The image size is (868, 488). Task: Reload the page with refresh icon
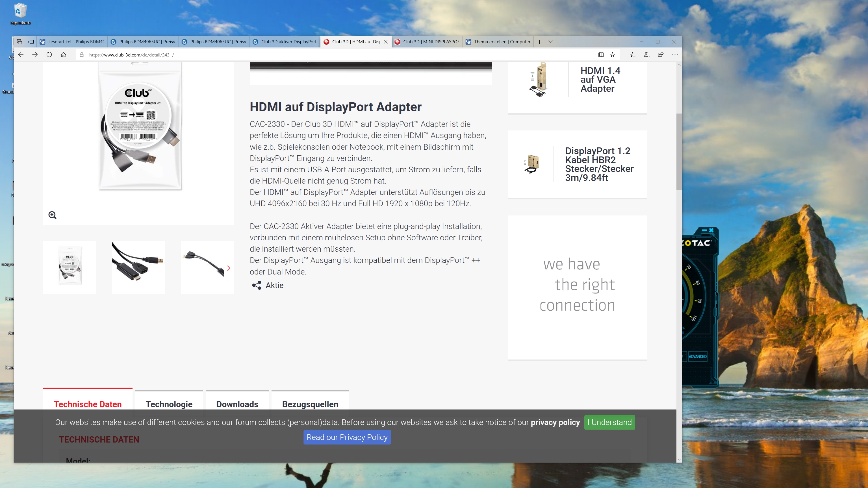click(49, 55)
